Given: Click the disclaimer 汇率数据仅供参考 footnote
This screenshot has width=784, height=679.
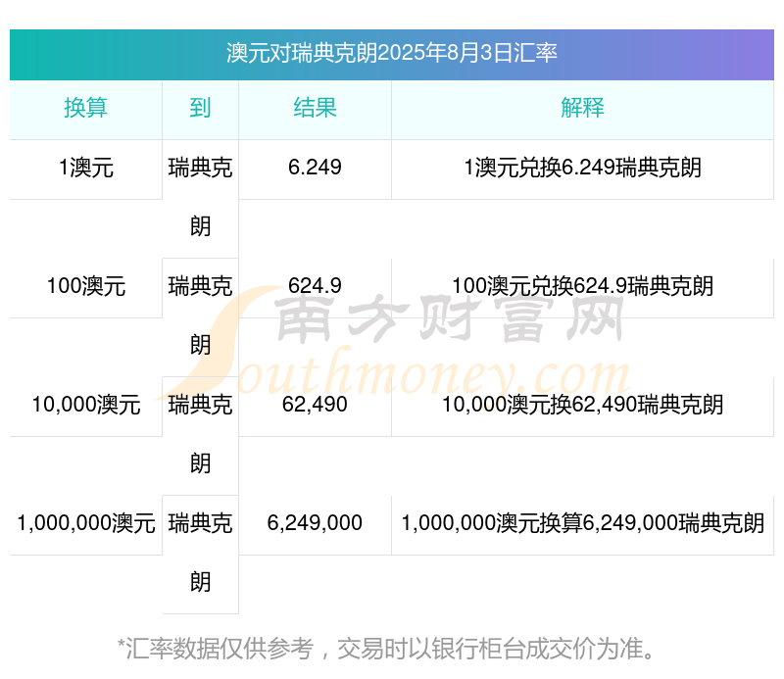Looking at the screenshot, I should pyautogui.click(x=385, y=649).
